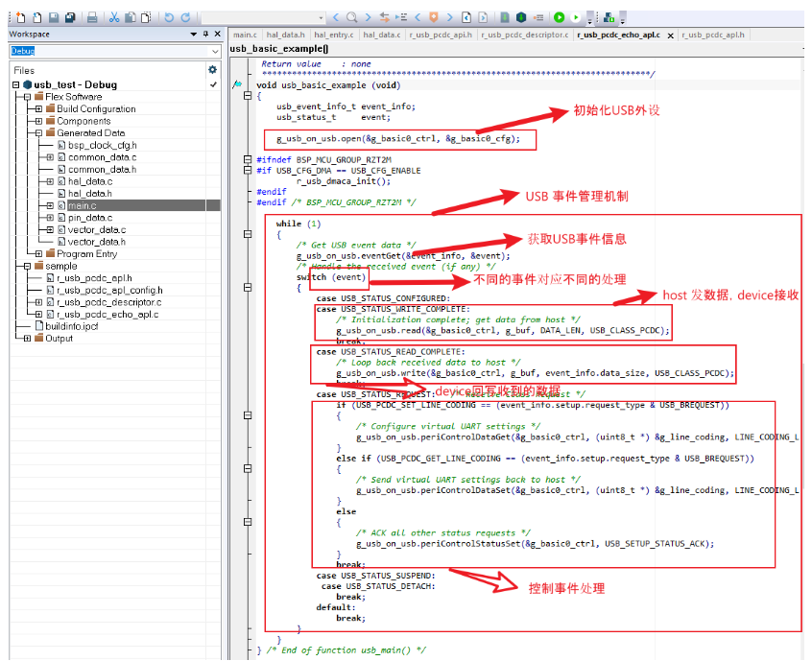Click the Save All toolbar icon
This screenshot has height=661, width=812.
70,17
